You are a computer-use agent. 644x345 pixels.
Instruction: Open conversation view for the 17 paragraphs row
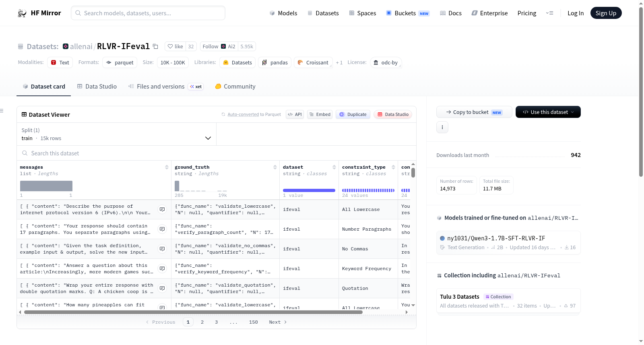162,229
